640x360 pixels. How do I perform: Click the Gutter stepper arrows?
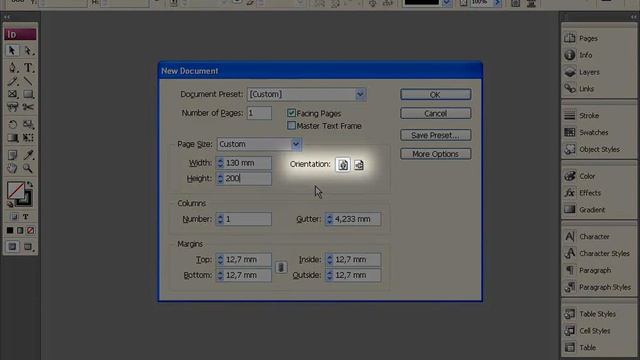pos(329,219)
